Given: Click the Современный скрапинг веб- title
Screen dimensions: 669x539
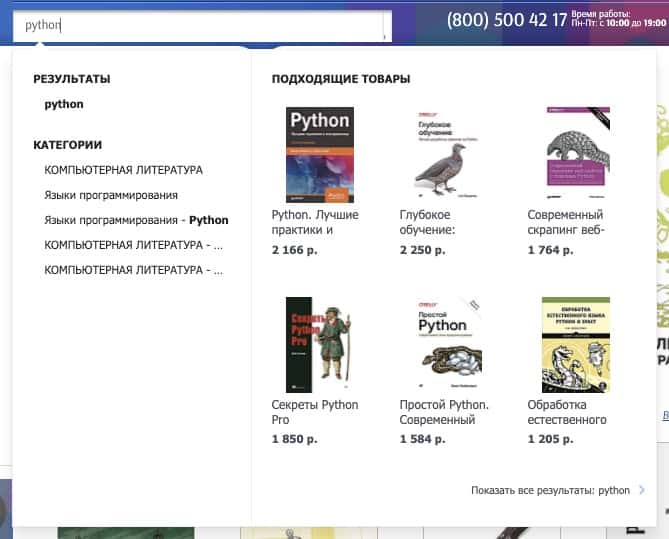Looking at the screenshot, I should tap(566, 222).
